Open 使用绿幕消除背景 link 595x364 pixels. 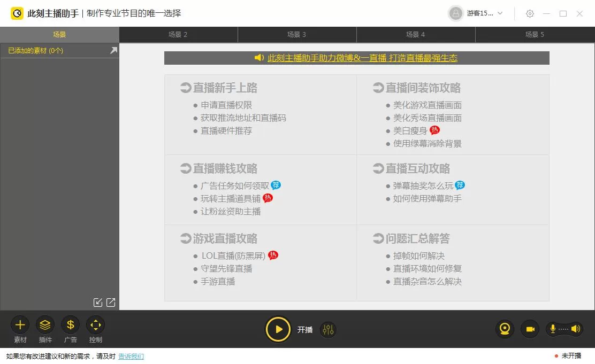click(x=428, y=144)
